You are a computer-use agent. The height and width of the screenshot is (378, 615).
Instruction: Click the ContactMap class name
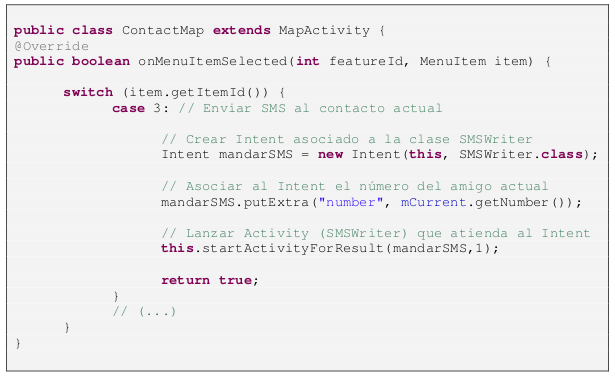[x=163, y=30]
